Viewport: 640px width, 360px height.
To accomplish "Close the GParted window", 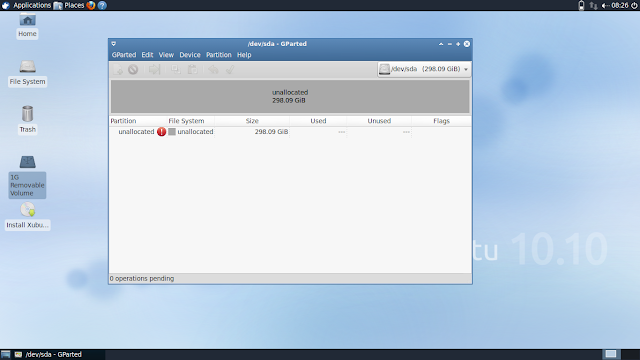I will point(467,44).
